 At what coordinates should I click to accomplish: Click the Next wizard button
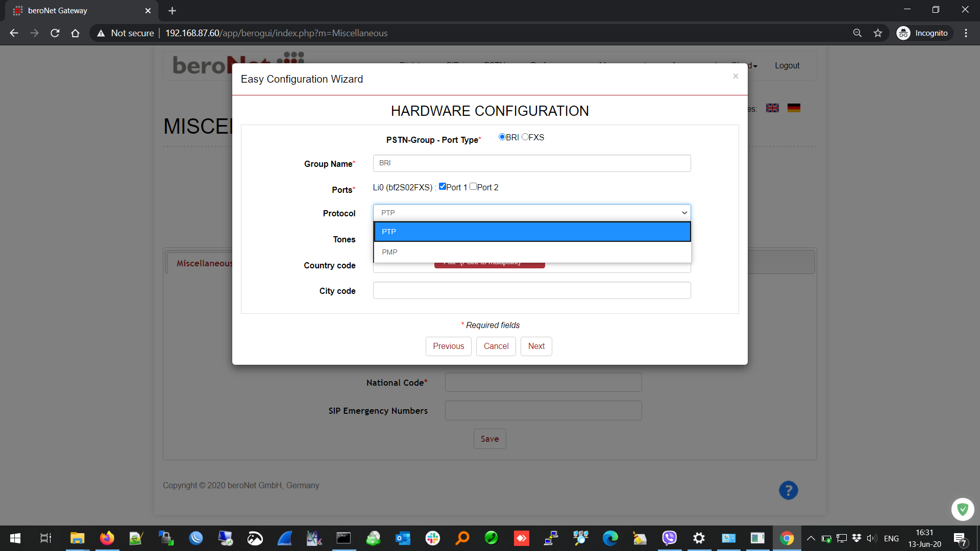pyautogui.click(x=536, y=346)
